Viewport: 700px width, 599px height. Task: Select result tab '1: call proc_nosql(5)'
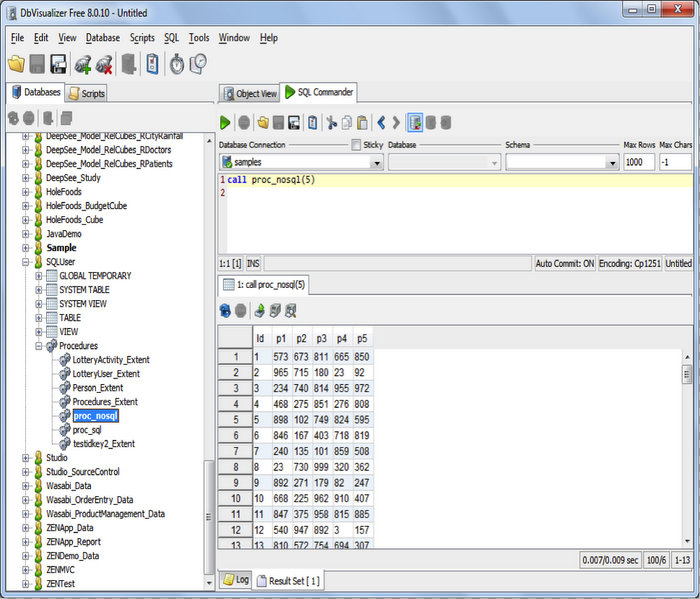click(x=264, y=285)
